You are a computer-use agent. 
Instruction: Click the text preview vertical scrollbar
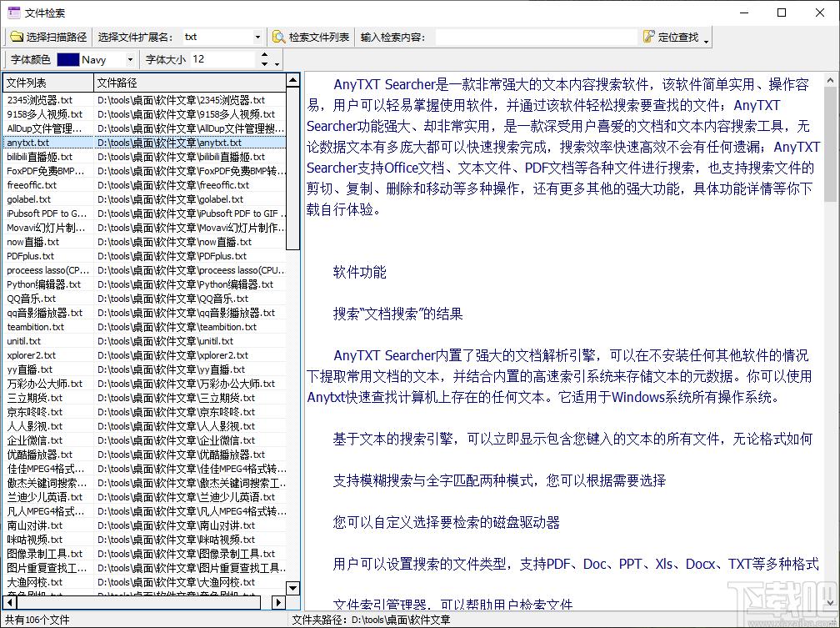click(829, 334)
